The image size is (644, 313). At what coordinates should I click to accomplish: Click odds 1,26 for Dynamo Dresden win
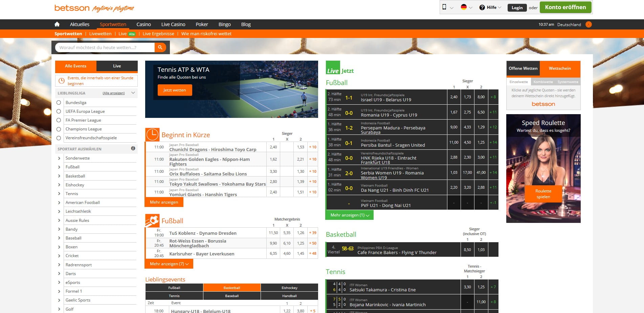click(x=301, y=233)
